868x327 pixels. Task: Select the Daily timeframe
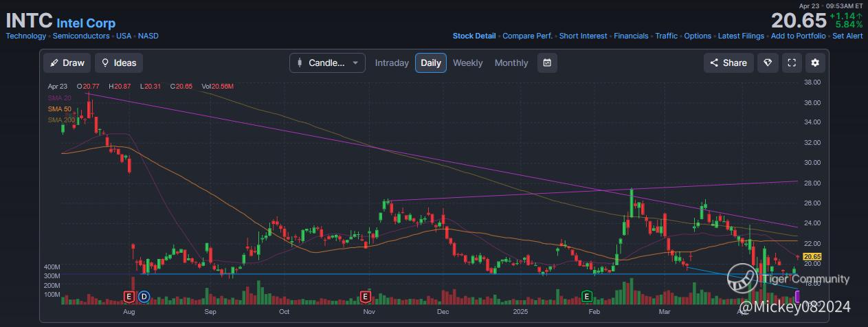[431, 63]
